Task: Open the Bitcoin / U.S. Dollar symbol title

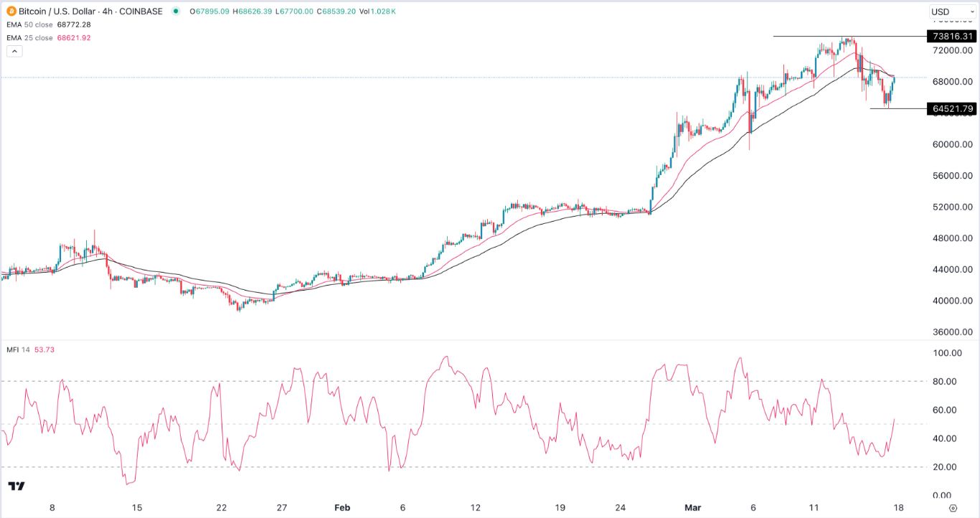Action: (90, 11)
